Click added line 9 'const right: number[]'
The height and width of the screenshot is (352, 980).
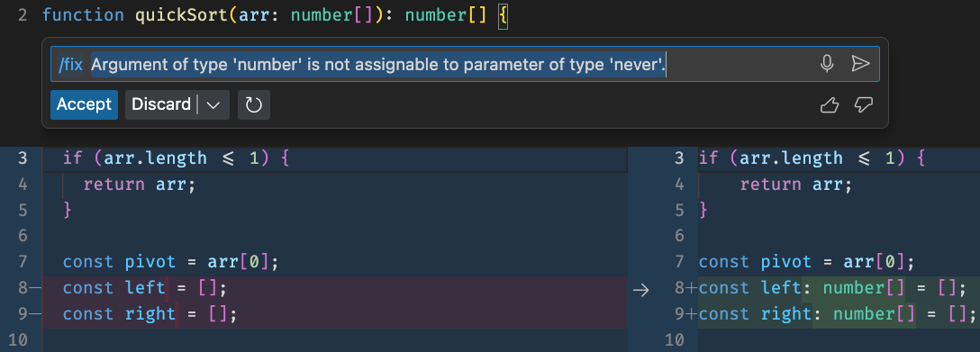coord(837,314)
